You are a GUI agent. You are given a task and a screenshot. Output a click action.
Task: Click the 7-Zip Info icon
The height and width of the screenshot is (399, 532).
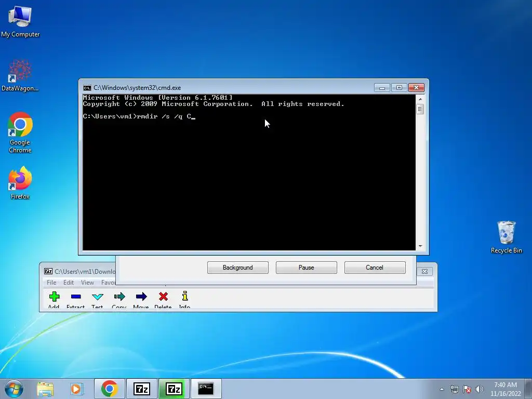click(184, 296)
